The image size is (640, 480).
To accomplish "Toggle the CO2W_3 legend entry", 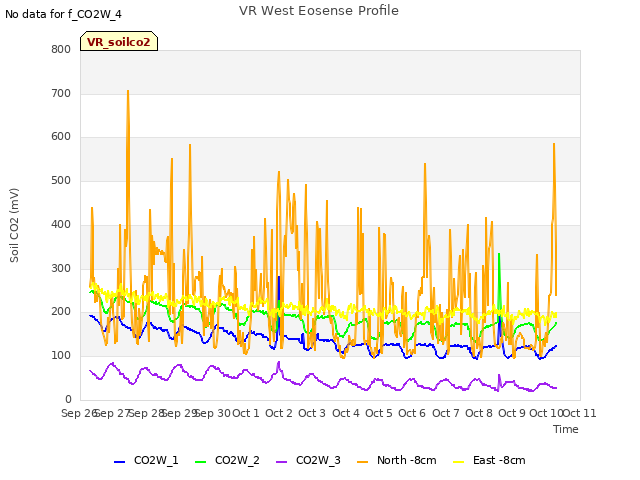I will point(308,460).
